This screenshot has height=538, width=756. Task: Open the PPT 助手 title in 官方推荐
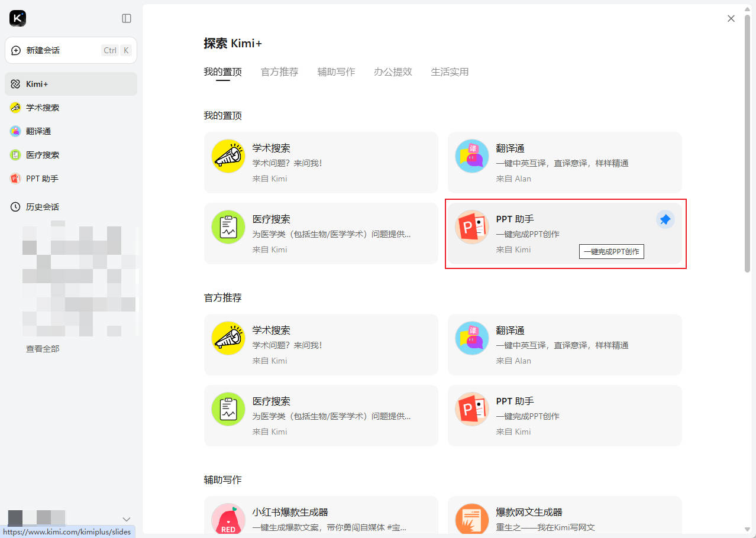coord(515,401)
